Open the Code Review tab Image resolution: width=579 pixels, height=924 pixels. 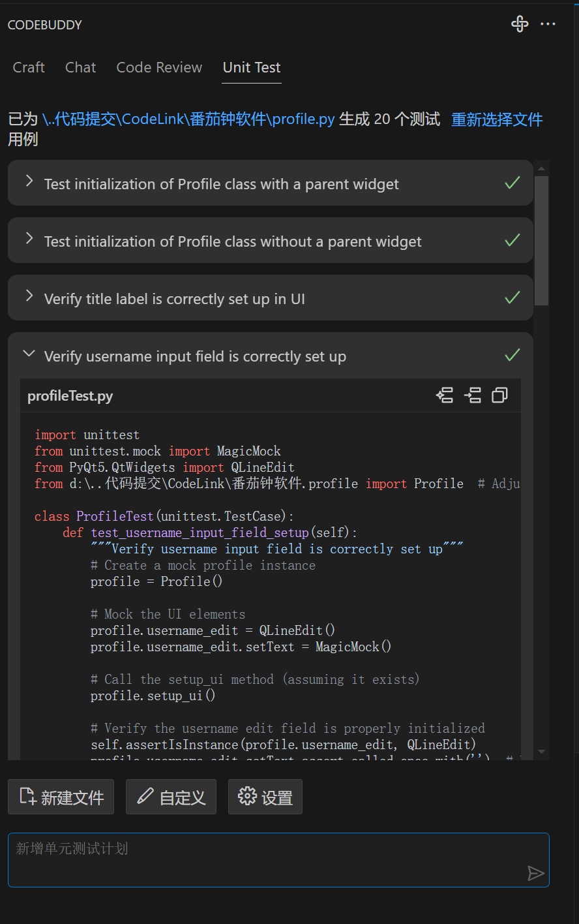[x=159, y=67]
